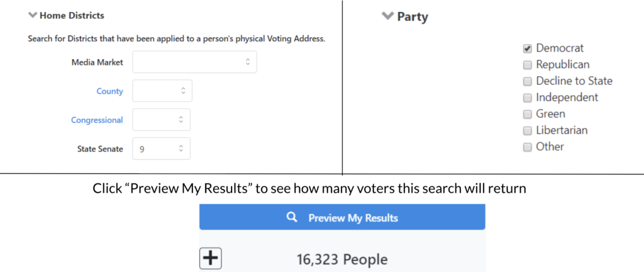Click the County link label
The image size is (644, 272).
[x=109, y=91]
